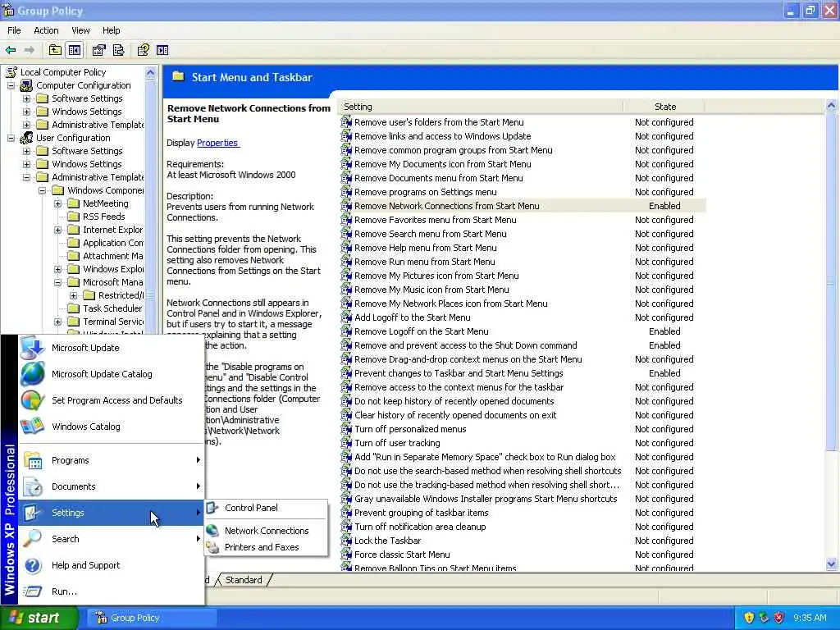Select Task Scheduler folder in tree
This screenshot has height=630, width=840.
click(x=105, y=308)
